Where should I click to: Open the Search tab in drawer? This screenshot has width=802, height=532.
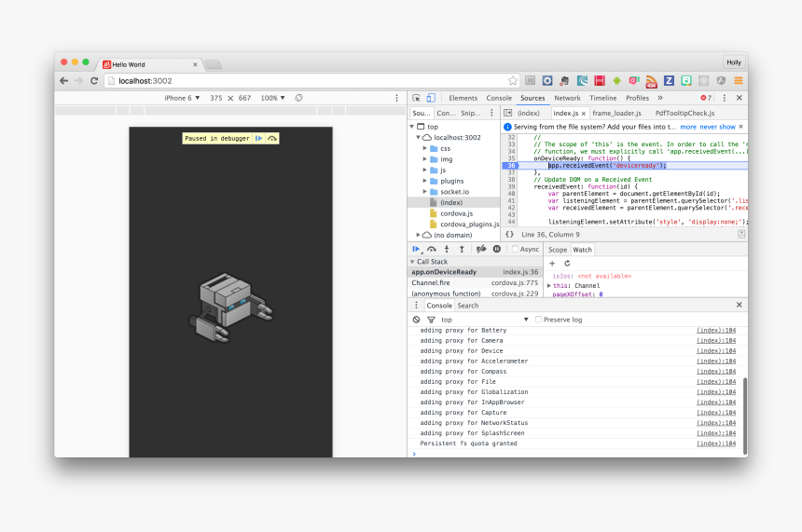click(468, 305)
